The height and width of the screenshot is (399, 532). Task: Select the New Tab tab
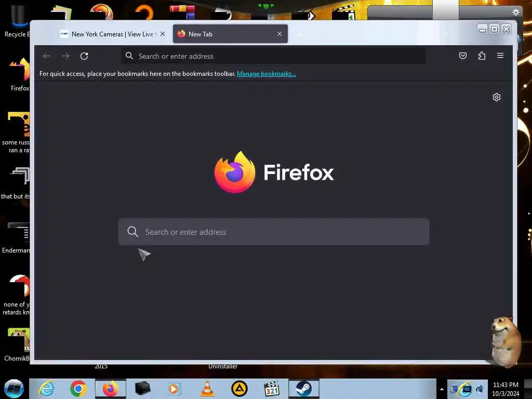[230, 34]
